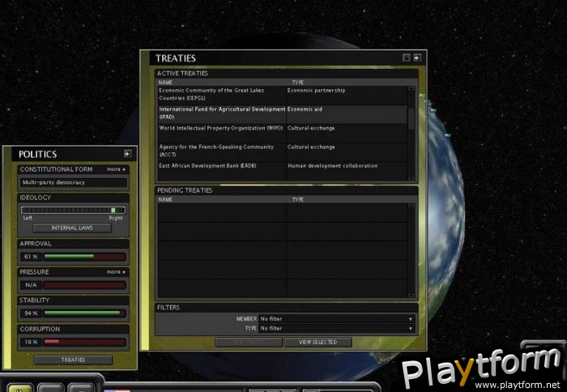The height and width of the screenshot is (392, 567).
Task: Open the Member filter dropdown
Action: (337, 319)
